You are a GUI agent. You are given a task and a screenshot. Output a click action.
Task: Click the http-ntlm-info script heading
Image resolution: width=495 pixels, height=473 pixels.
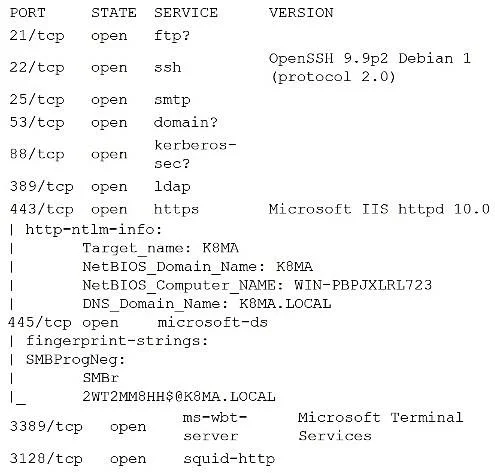click(94, 229)
